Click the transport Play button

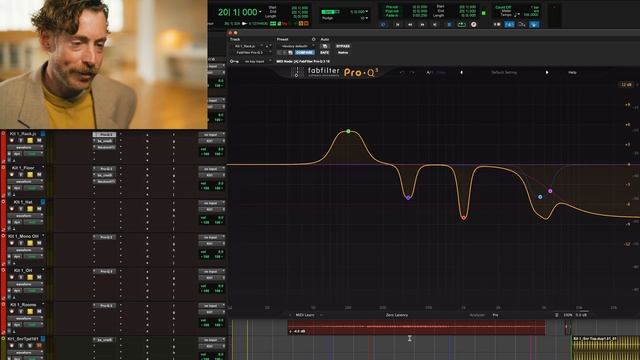(461, 24)
